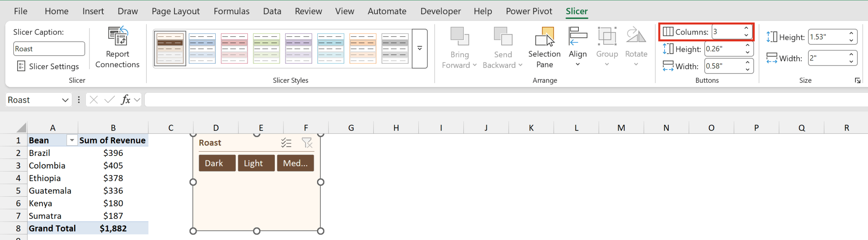Viewport: 868px width, 240px height.
Task: Switch to the Home tab
Action: (x=57, y=11)
